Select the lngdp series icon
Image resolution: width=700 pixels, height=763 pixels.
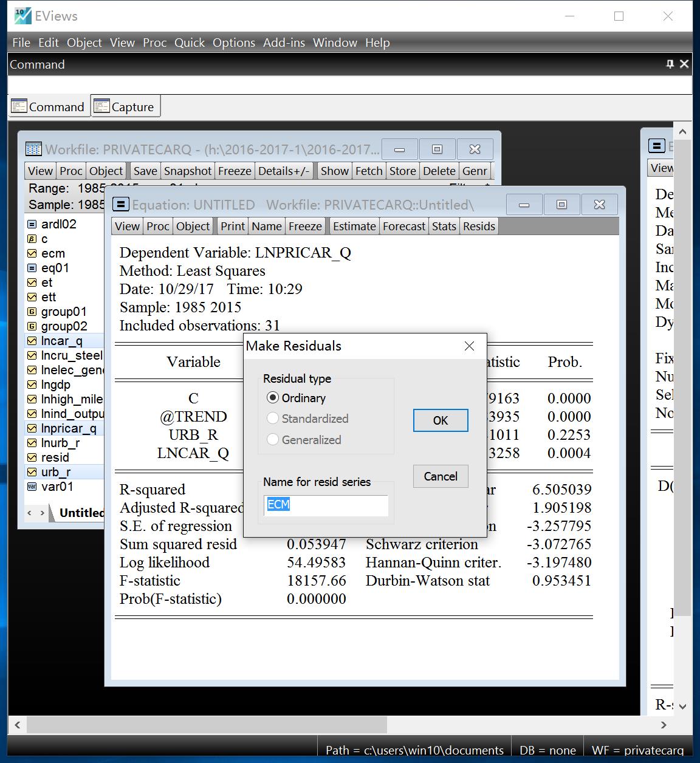click(x=32, y=385)
